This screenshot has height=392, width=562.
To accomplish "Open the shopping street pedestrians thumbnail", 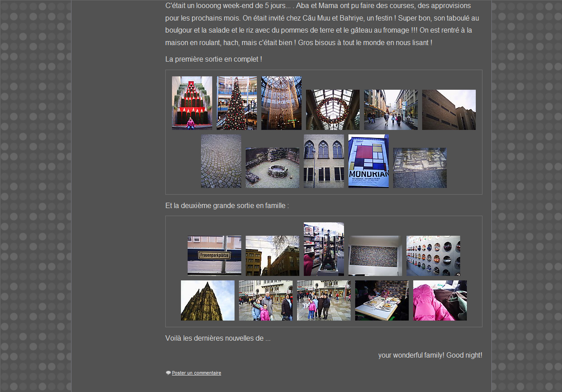I will click(391, 110).
